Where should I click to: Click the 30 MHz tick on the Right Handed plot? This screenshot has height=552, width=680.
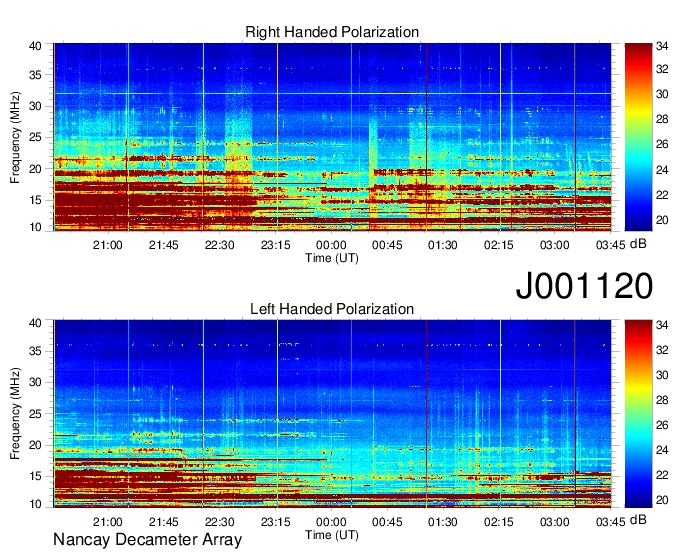[x=35, y=106]
